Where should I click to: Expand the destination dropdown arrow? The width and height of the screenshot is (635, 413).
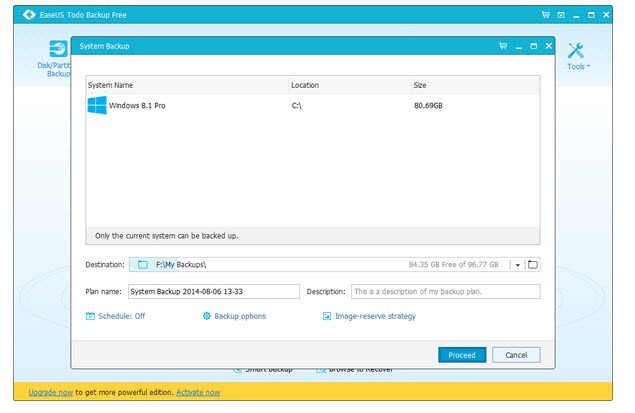click(x=518, y=265)
